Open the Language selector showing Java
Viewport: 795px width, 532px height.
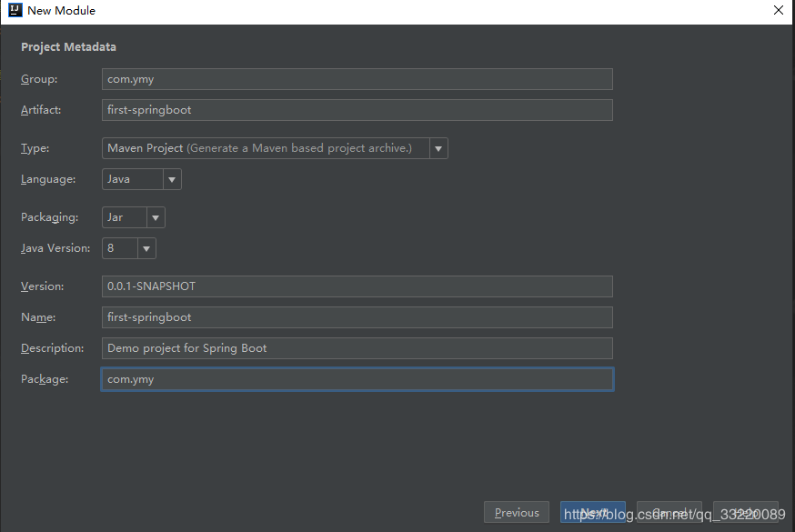(x=142, y=179)
